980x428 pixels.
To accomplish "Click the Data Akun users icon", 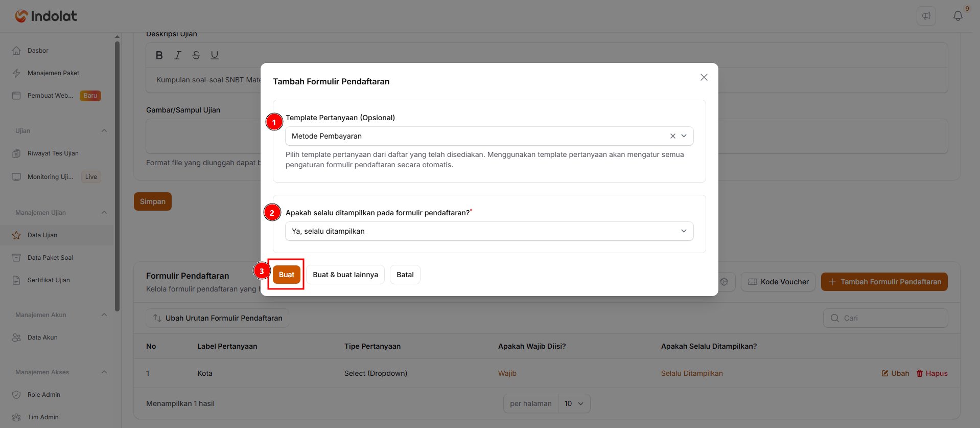I will pyautogui.click(x=16, y=337).
